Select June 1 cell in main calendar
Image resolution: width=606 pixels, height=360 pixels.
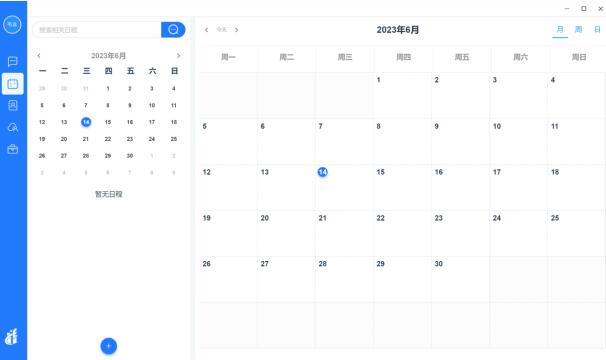[402, 95]
